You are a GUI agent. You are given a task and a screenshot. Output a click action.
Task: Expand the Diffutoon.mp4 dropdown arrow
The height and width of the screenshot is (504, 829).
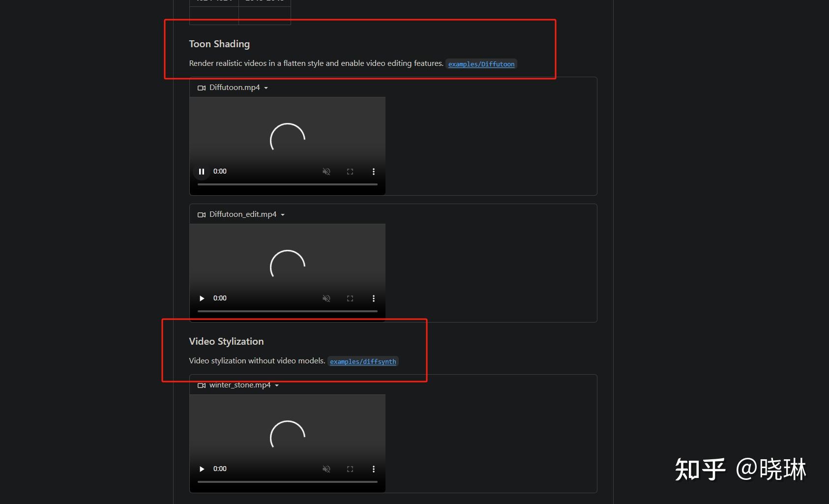(x=266, y=88)
